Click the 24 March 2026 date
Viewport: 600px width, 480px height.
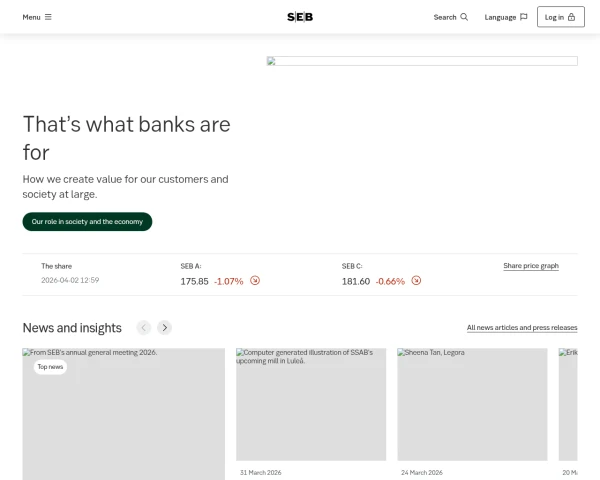point(422,473)
